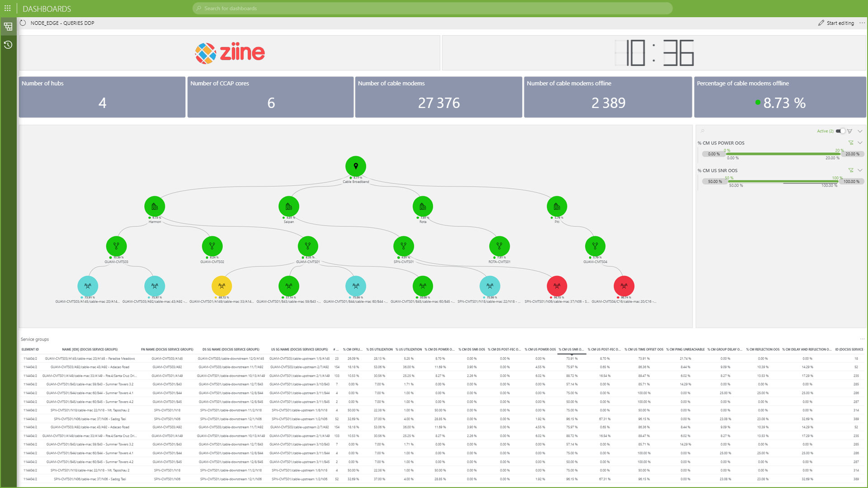Click the Start editing button
This screenshot has height=488, width=868.
(x=836, y=23)
